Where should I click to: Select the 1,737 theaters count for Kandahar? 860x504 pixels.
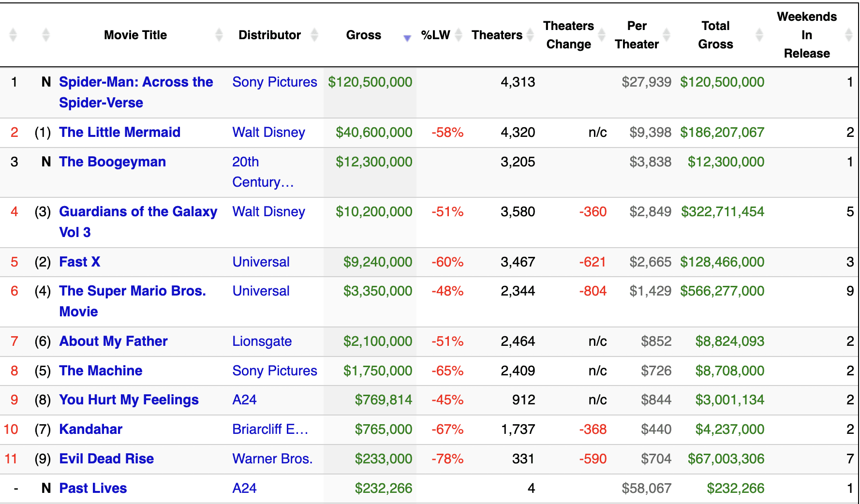pos(518,430)
